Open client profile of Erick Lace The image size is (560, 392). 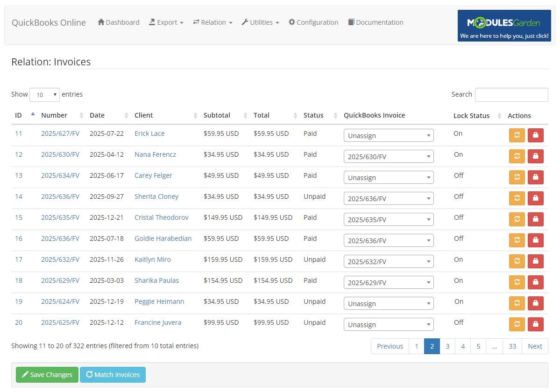(149, 133)
